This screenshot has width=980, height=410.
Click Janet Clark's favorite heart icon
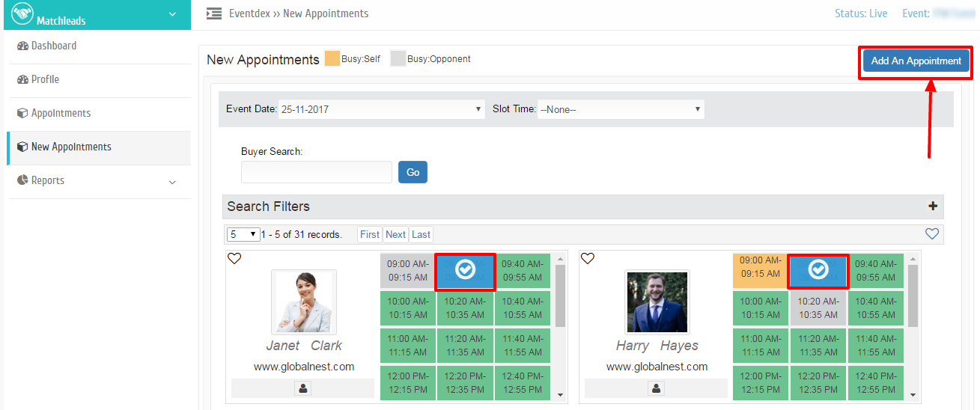point(234,259)
